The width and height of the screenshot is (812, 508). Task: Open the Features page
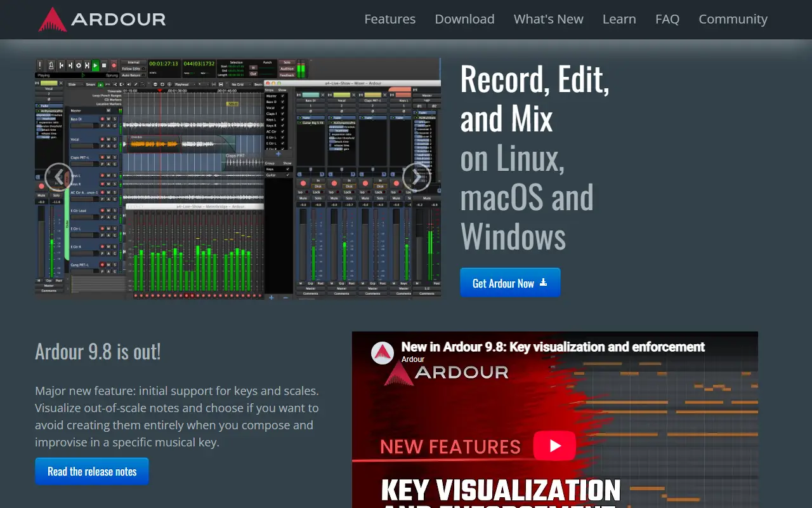tap(390, 19)
